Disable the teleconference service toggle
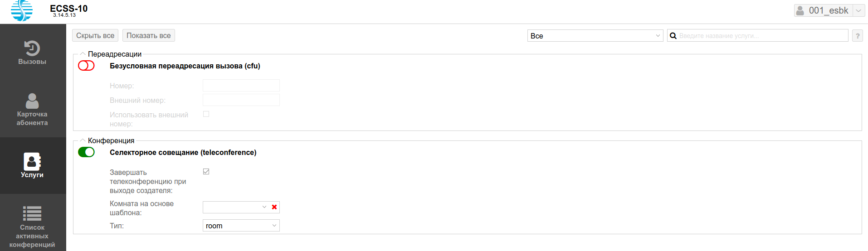This screenshot has width=868, height=251. point(86,152)
